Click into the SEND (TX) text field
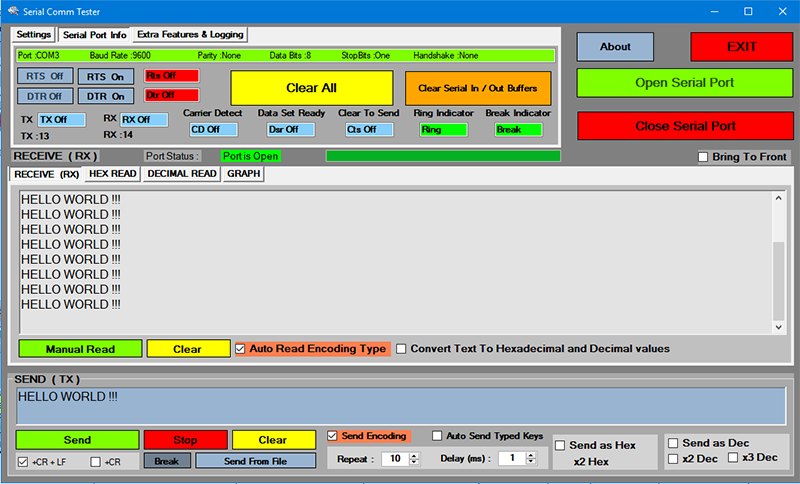Viewport: 800px width, 484px height. tap(401, 406)
